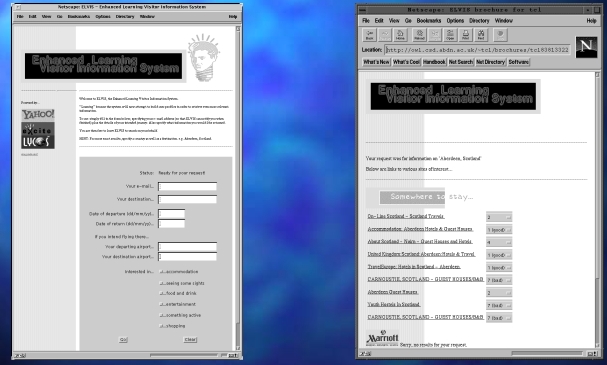The height and width of the screenshot is (365, 607).
Task: Click the Reload toolbar icon
Action: click(419, 35)
